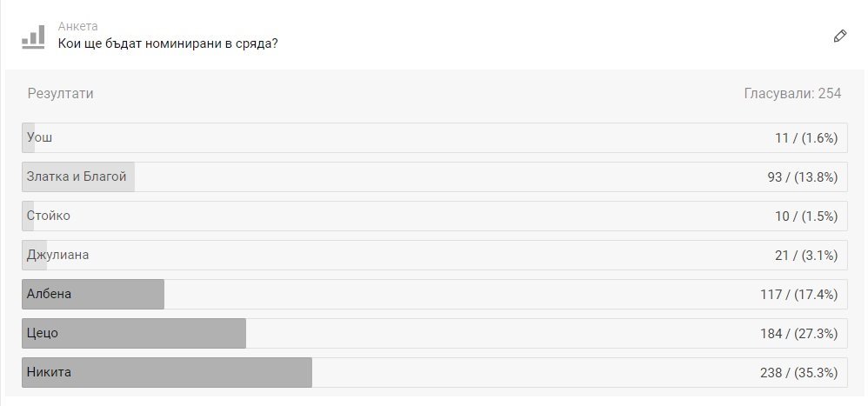The width and height of the screenshot is (868, 406).
Task: Click the '117 / (17.4%)' vote count
Action: (x=798, y=295)
